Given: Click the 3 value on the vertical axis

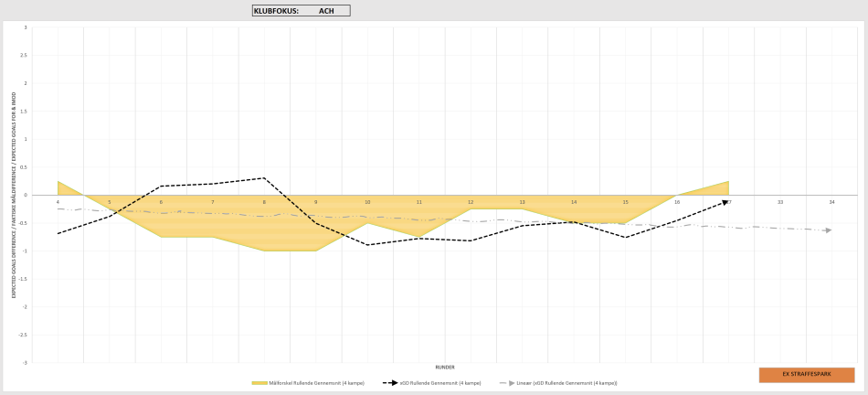Looking at the screenshot, I should tap(26, 27).
